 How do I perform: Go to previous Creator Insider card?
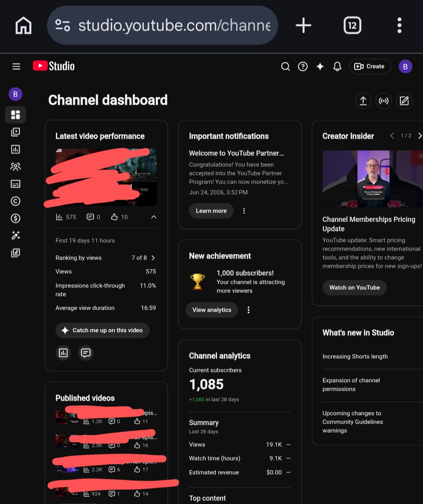click(392, 135)
